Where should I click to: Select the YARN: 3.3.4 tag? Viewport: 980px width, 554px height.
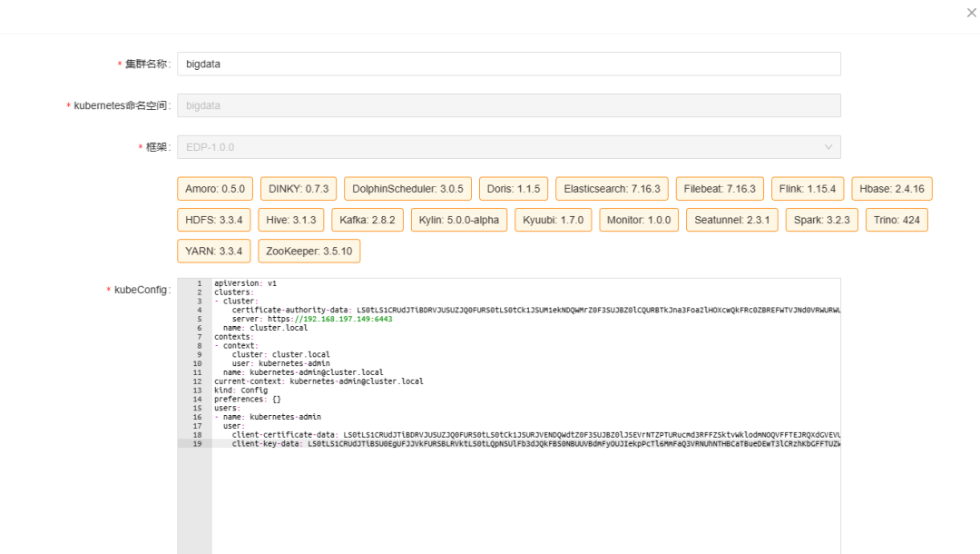coord(214,252)
